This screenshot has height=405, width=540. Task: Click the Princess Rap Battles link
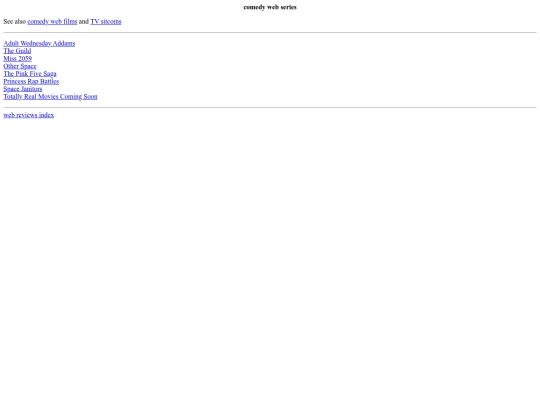[x=31, y=81]
